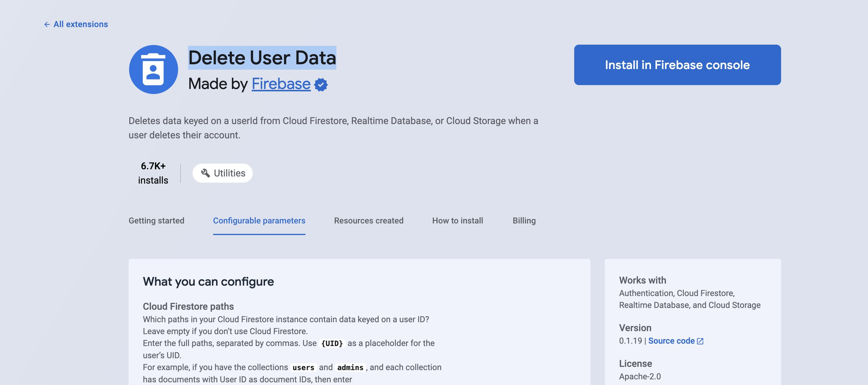Click the What you can configure heading
The image size is (868, 385).
click(x=208, y=281)
